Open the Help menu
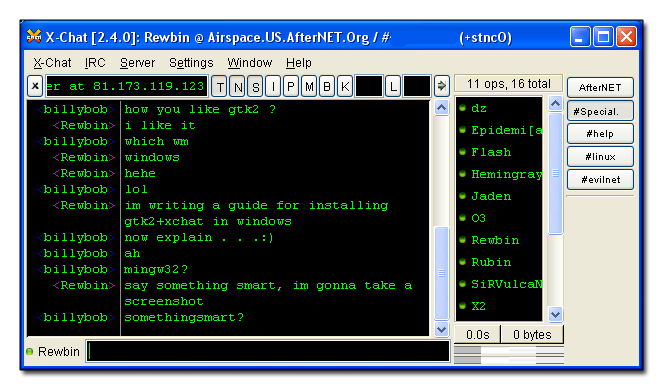The height and width of the screenshot is (390, 663). (x=299, y=63)
